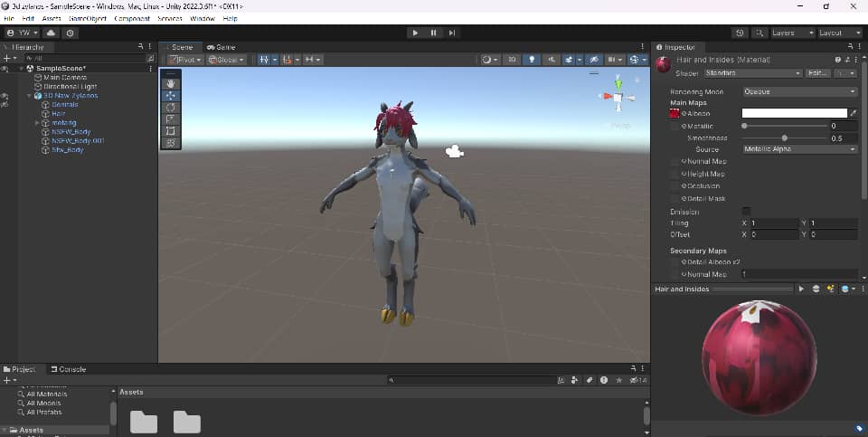Click the Pause button
The width and height of the screenshot is (868, 437).
pos(433,33)
